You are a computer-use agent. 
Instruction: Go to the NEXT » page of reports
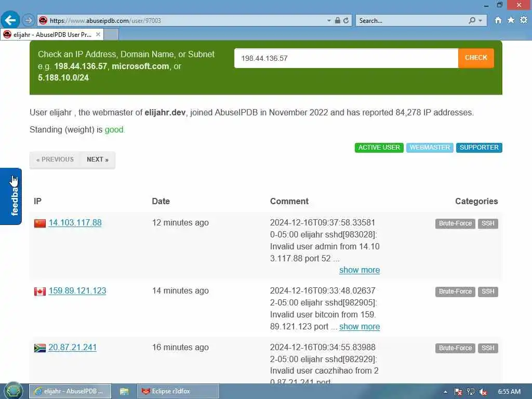(98, 159)
